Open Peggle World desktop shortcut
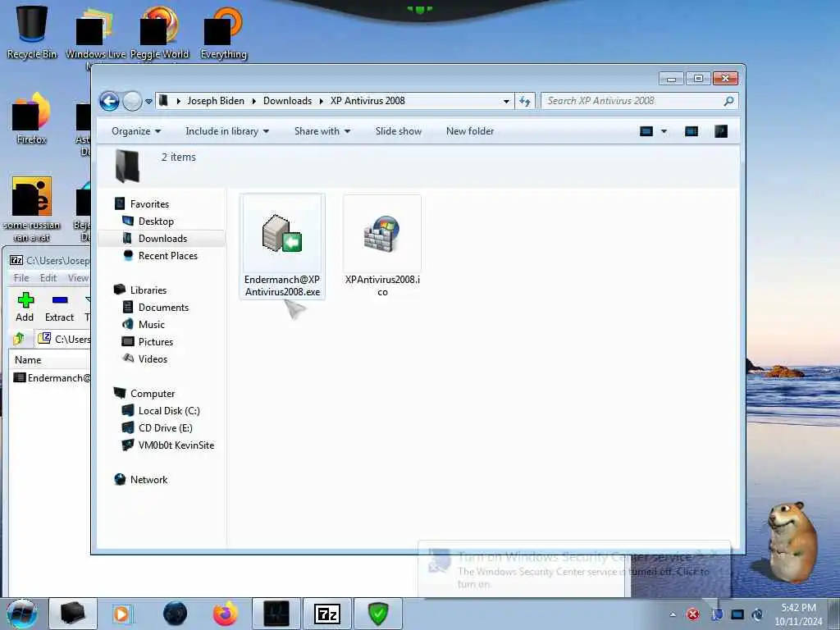Viewport: 840px width, 630px height. tap(160, 32)
